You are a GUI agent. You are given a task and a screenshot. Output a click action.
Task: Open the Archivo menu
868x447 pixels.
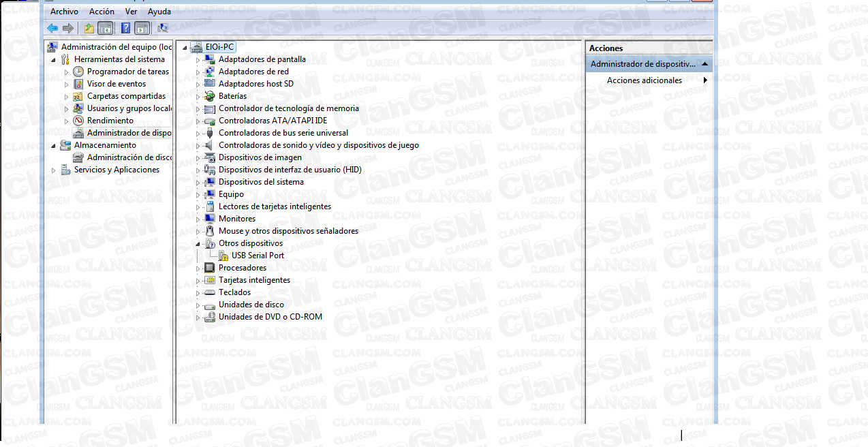click(64, 12)
